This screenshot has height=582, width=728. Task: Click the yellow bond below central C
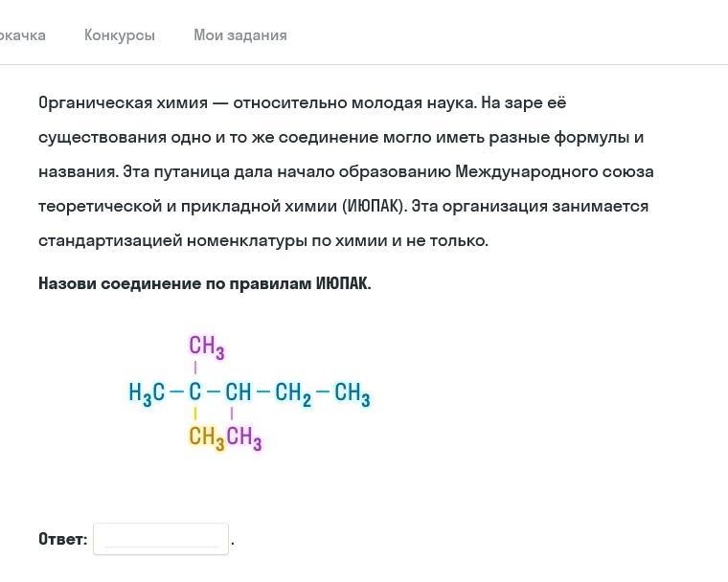tap(195, 414)
